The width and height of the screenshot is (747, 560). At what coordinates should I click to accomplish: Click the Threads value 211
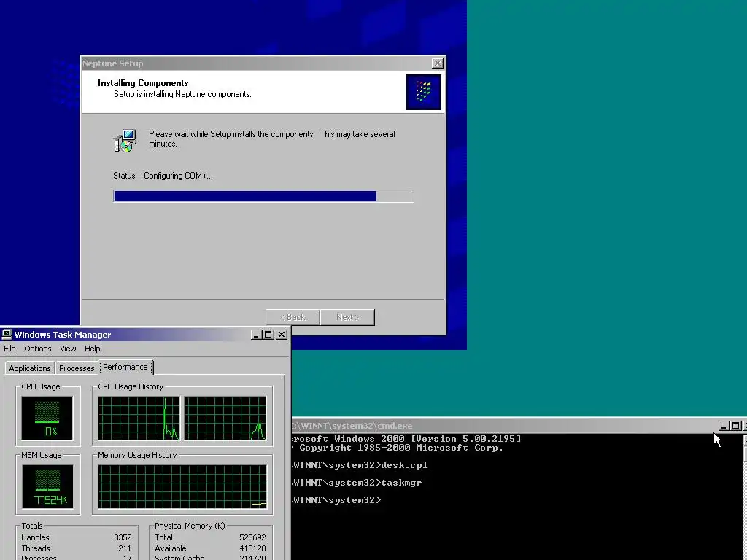click(125, 548)
